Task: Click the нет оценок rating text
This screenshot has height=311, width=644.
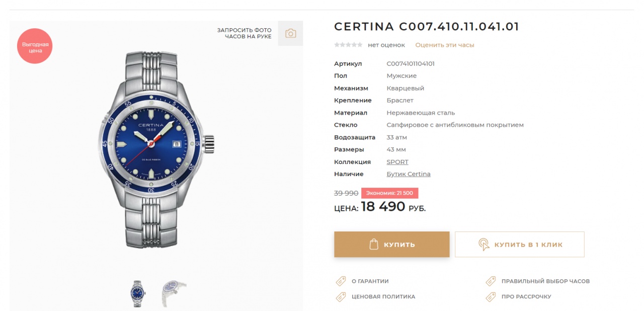Action: pyautogui.click(x=386, y=45)
